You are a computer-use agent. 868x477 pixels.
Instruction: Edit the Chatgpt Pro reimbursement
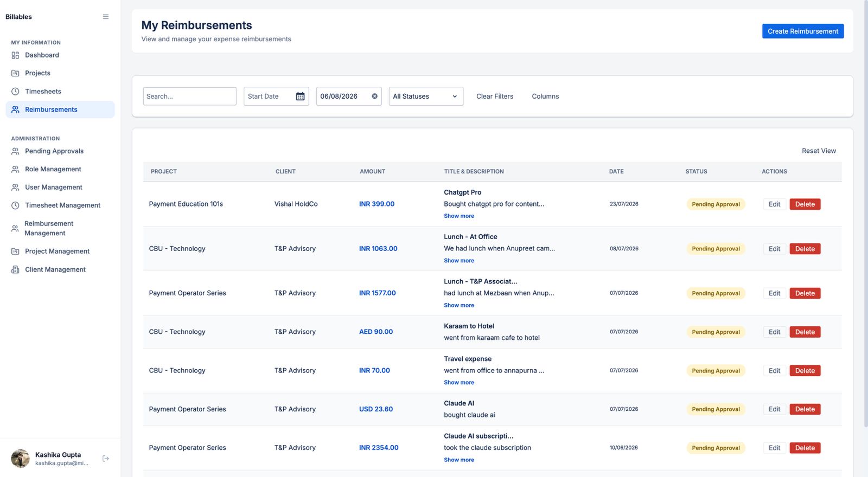(774, 204)
